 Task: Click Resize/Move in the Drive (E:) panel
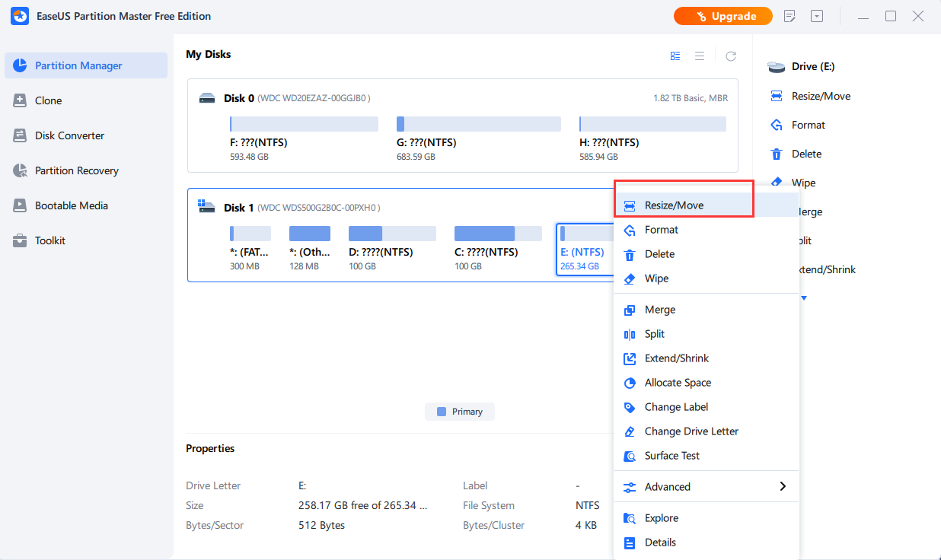(810, 96)
